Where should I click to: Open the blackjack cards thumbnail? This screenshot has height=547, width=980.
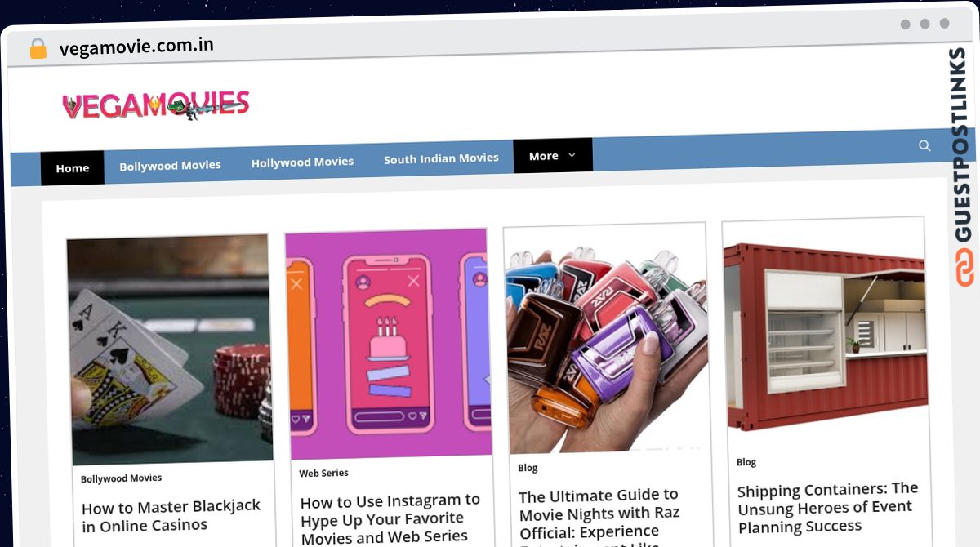[169, 349]
